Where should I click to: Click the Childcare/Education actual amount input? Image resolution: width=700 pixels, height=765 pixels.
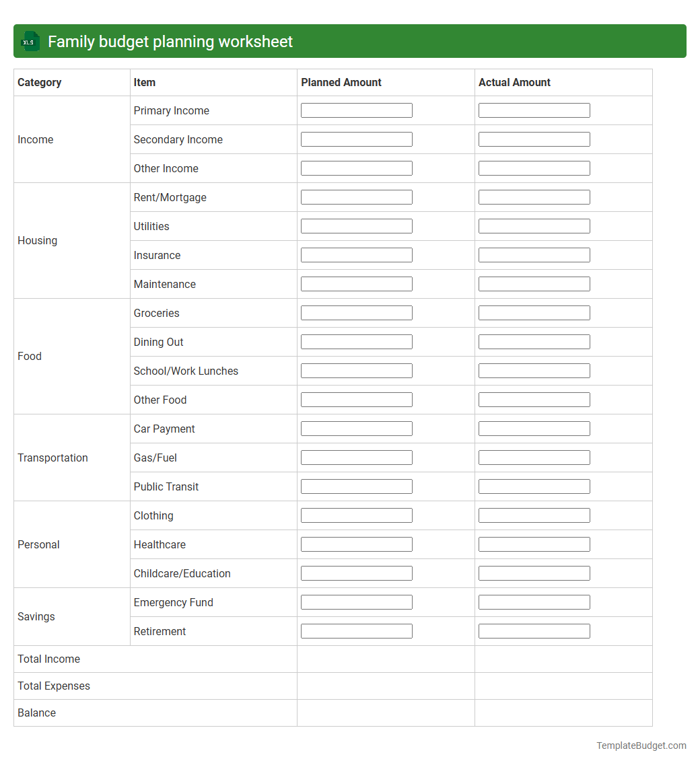click(534, 573)
